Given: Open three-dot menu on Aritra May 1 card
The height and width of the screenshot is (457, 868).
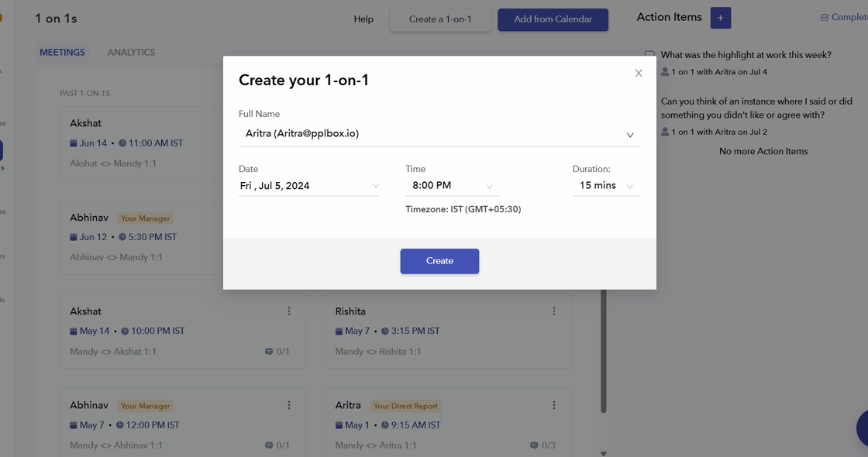Looking at the screenshot, I should click(x=554, y=405).
